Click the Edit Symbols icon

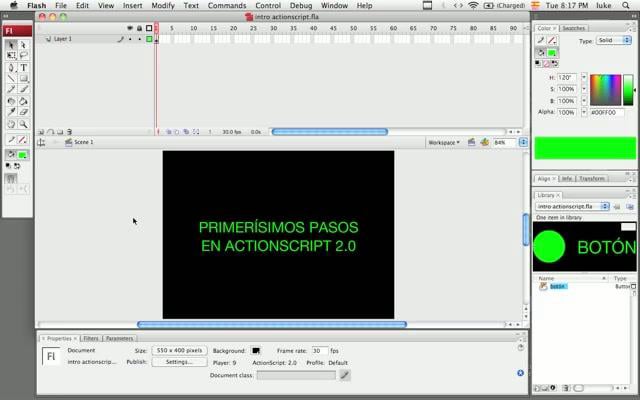tap(484, 142)
